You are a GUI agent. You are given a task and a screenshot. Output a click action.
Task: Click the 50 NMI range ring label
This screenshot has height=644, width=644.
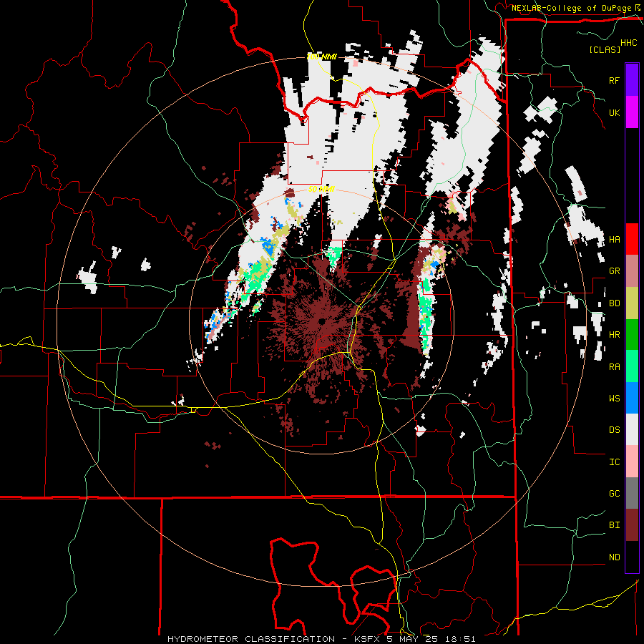pyautogui.click(x=321, y=190)
